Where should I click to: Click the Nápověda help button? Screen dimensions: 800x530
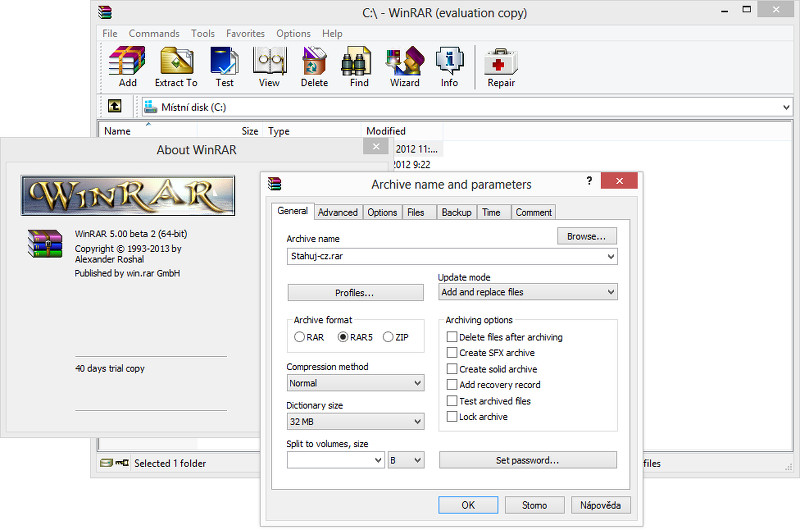point(601,505)
